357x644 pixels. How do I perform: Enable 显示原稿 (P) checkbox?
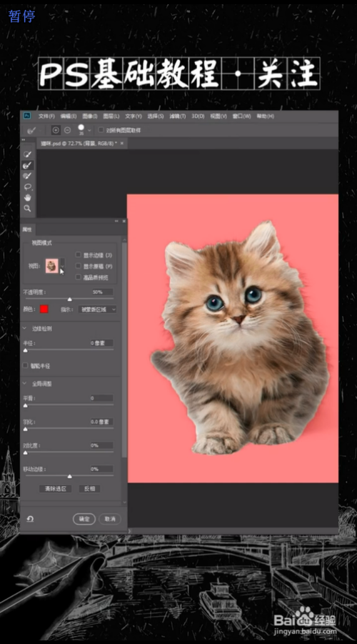pos(78,266)
